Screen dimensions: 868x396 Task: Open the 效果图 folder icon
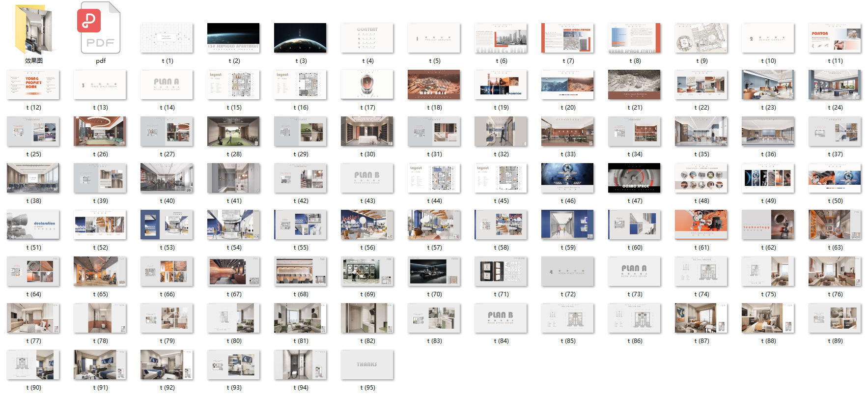pyautogui.click(x=33, y=29)
